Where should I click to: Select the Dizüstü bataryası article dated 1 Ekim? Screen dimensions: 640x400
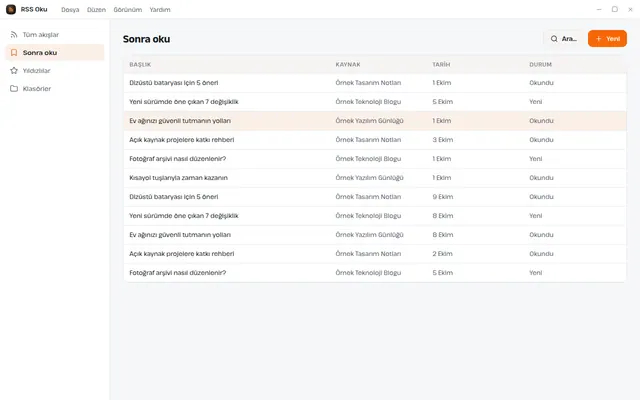coord(375,83)
